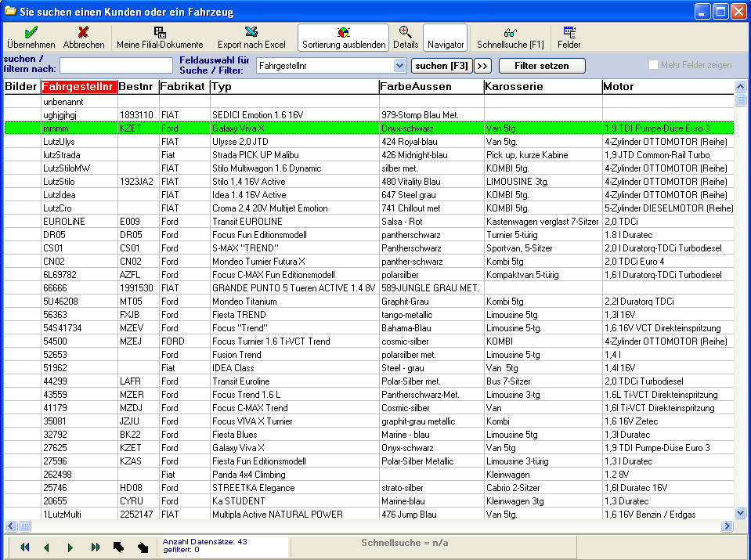Select Croma 2.4 20V Multijet Emotion
The width and height of the screenshot is (751, 560).
(x=369, y=208)
